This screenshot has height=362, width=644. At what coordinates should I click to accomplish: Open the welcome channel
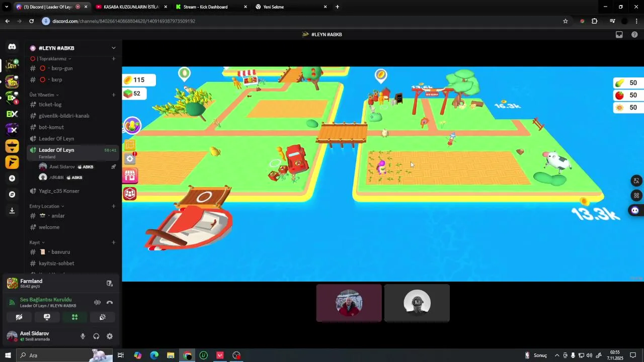tap(73, 227)
